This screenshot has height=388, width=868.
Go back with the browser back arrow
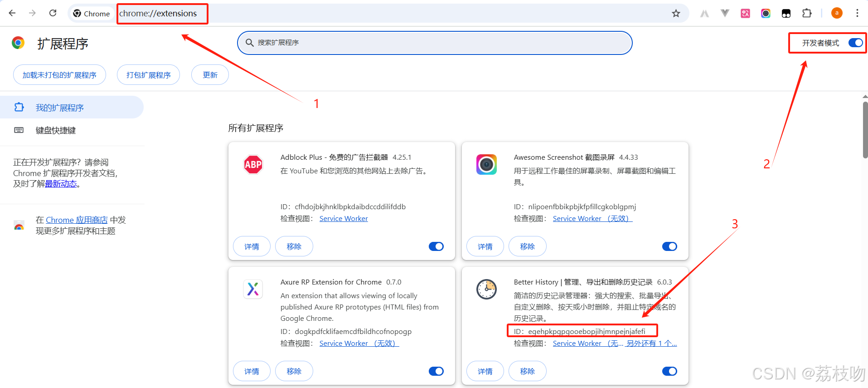pos(12,13)
